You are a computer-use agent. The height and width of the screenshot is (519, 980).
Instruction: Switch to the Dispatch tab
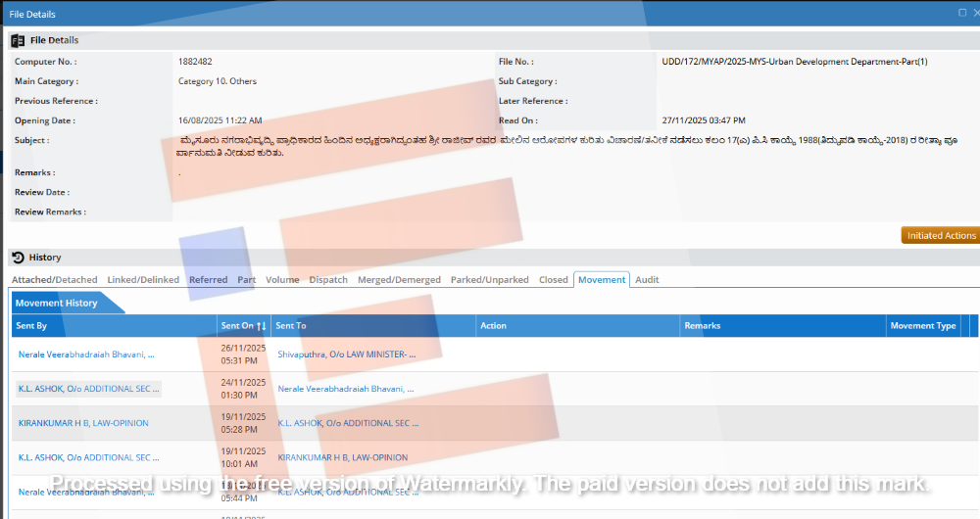pos(328,280)
